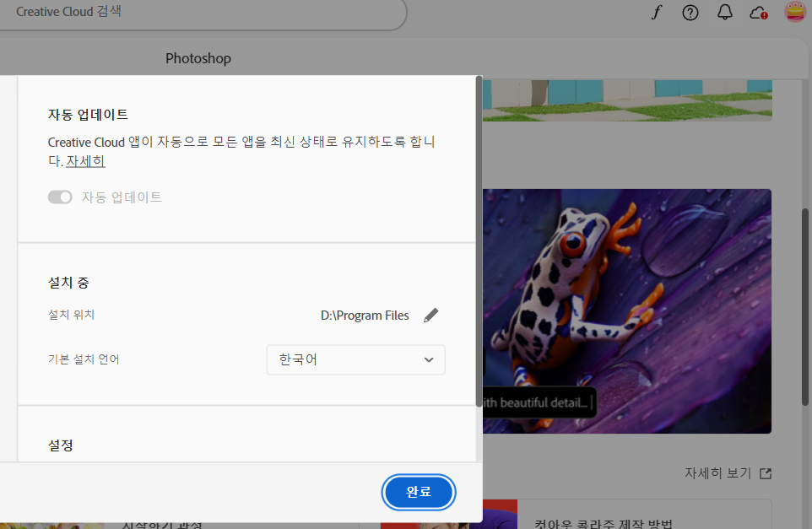The image size is (812, 529).
Task: View cloud storage alert icon
Action: (x=758, y=12)
